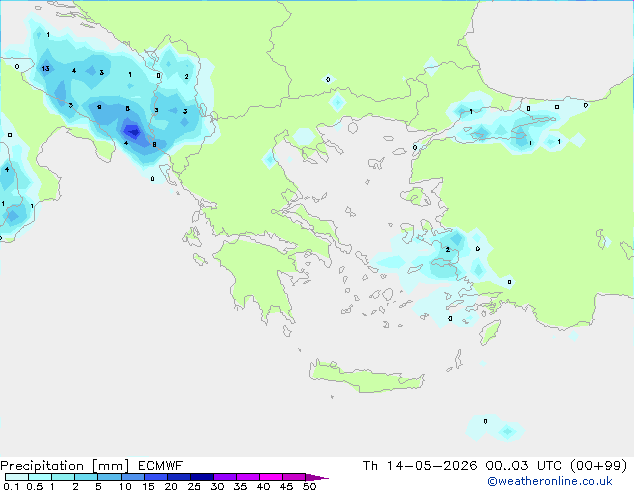Open the weatheronline.co.uk link

(550, 481)
